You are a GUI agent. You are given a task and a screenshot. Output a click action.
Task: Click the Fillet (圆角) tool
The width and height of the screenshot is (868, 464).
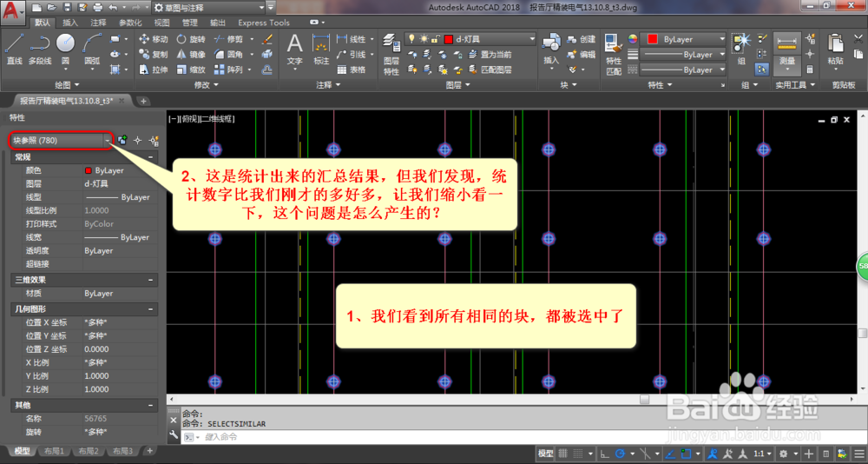pyautogui.click(x=228, y=55)
